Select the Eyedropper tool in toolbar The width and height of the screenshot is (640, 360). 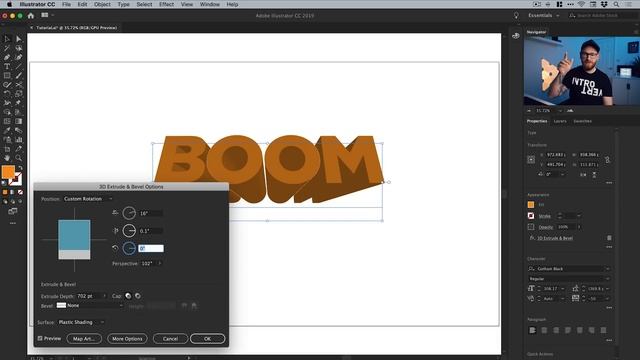(x=7, y=131)
